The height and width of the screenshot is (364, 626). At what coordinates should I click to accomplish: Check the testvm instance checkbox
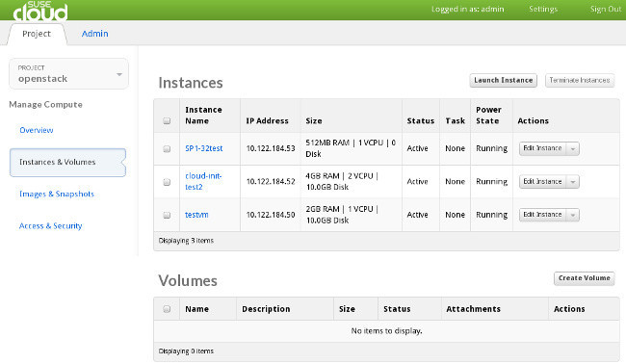[167, 215]
